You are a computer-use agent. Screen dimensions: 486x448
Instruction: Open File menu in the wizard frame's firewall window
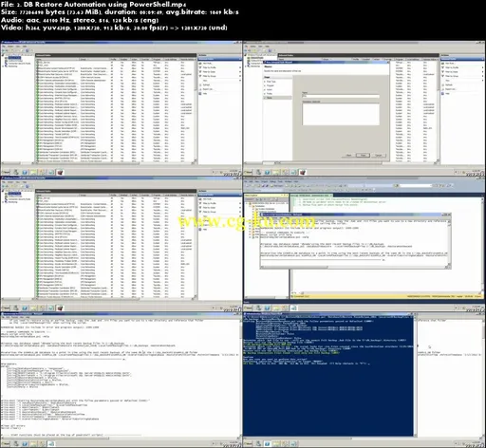[x=246, y=47]
